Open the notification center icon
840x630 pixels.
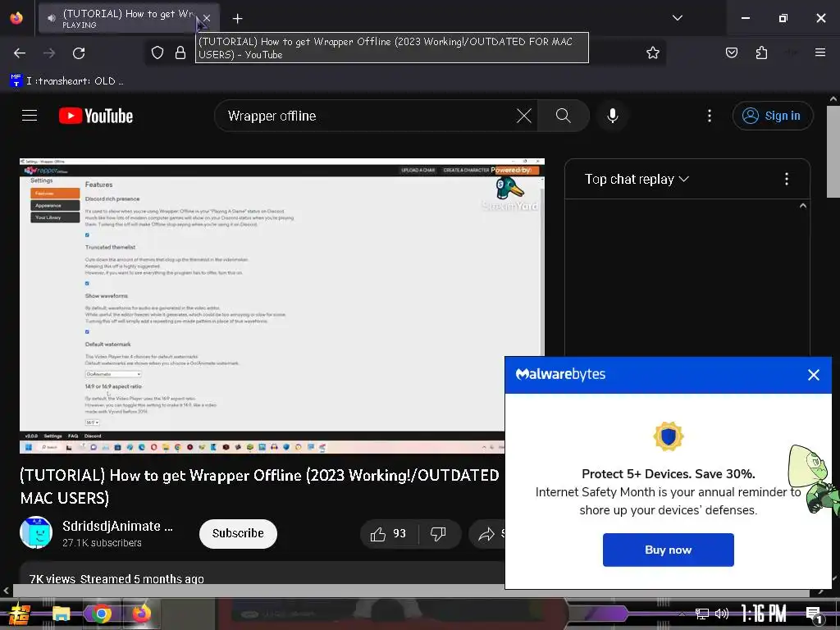[x=813, y=614]
